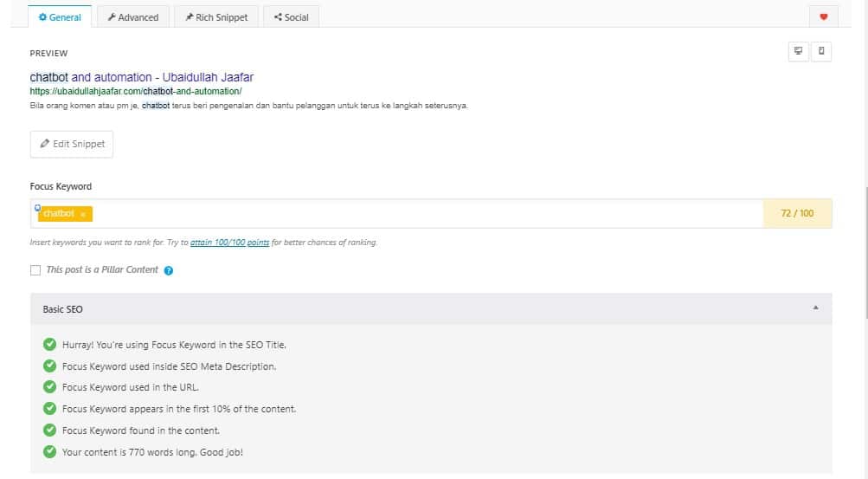Screen dimensions: 868x479
Task: Click the red heart icon tab
Action: pyautogui.click(x=823, y=16)
